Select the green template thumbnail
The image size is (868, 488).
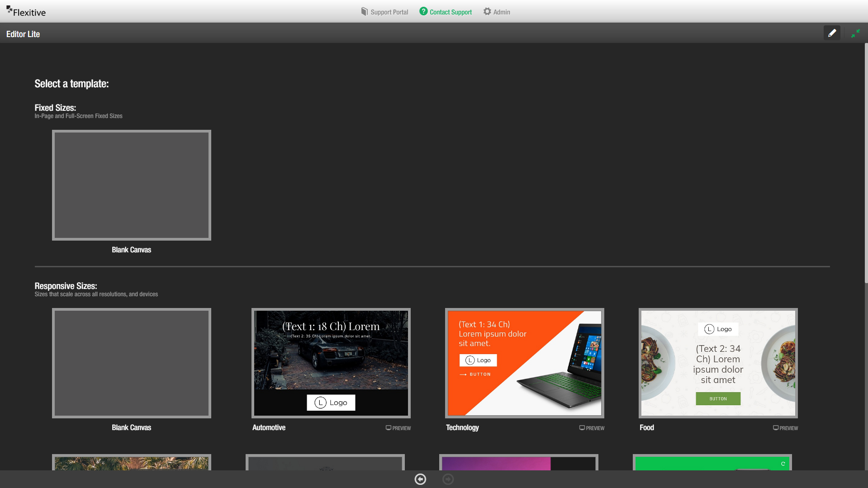click(712, 462)
